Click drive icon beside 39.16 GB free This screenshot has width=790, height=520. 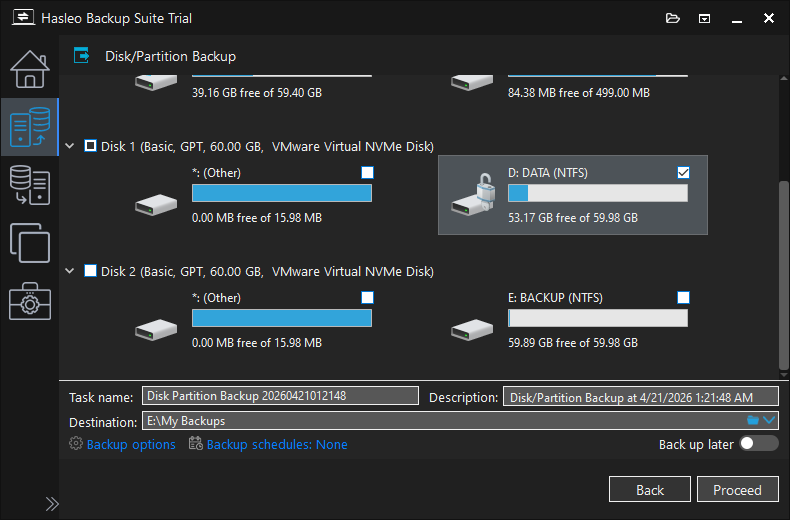pos(156,82)
